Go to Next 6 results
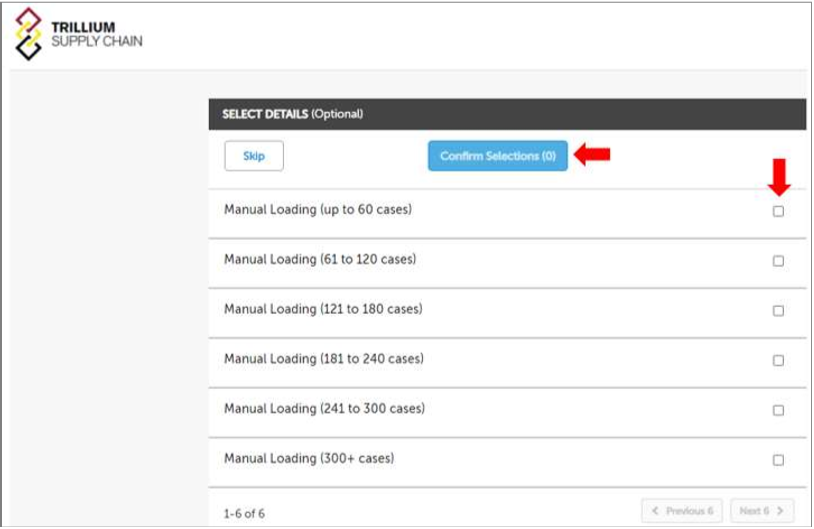814x529 pixels. (763, 511)
